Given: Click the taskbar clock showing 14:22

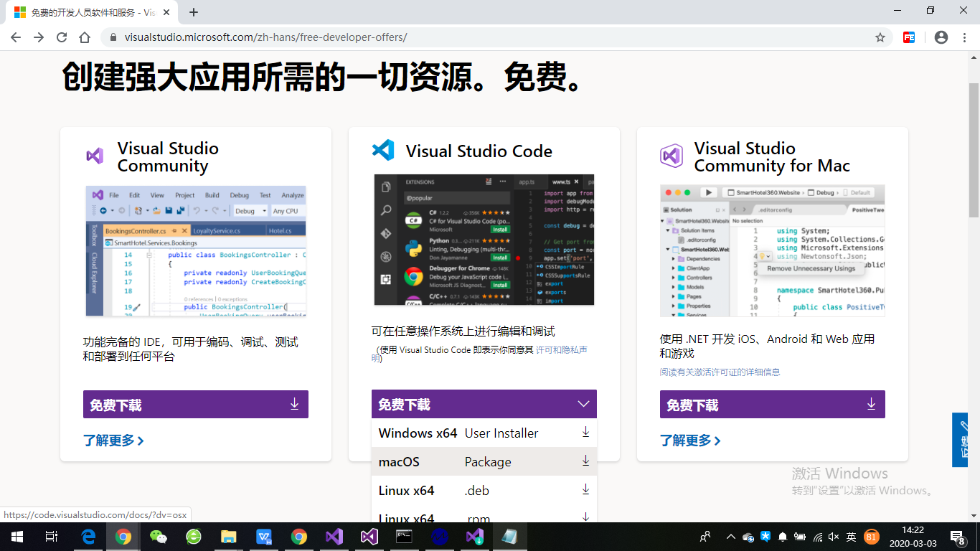Looking at the screenshot, I should [913, 537].
